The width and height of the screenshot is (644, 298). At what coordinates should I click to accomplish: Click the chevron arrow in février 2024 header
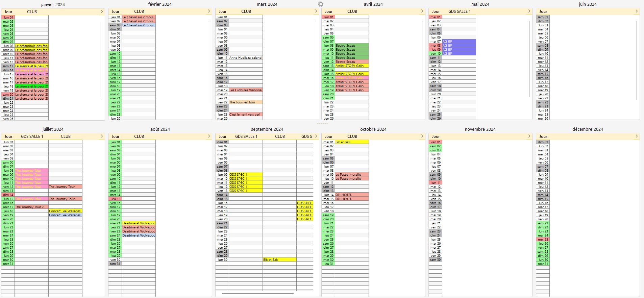coord(209,11)
